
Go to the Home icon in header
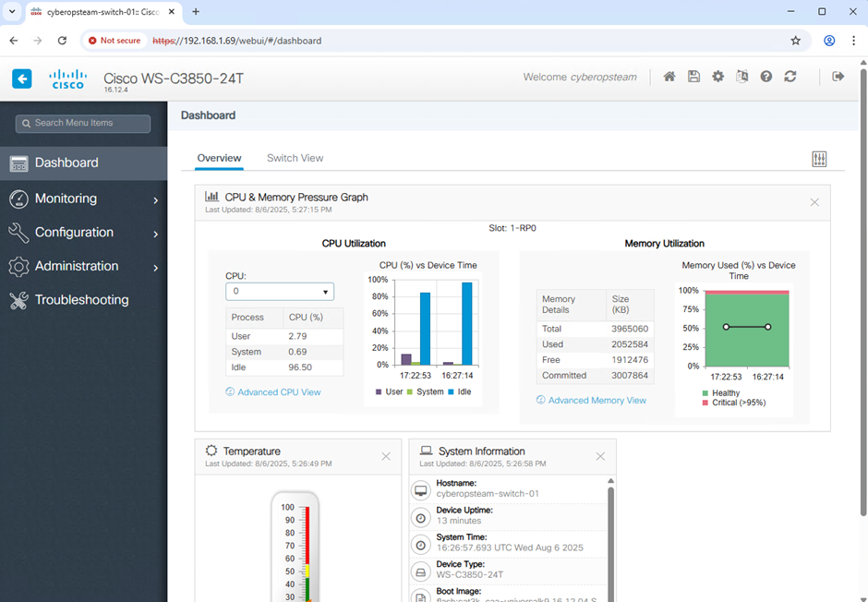(669, 77)
